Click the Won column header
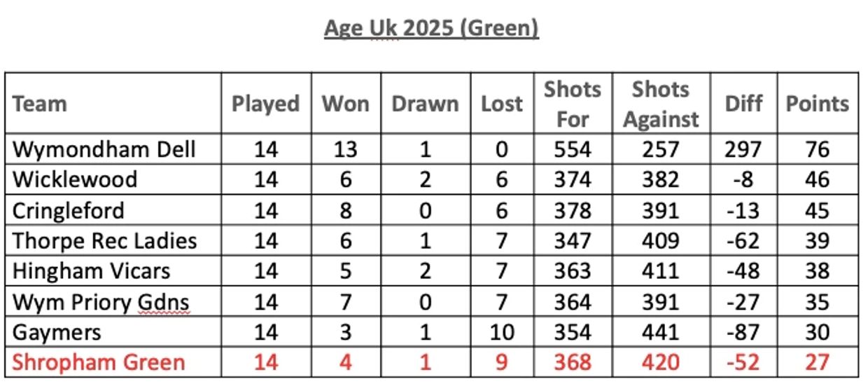This screenshot has height=384, width=868. 345,104
